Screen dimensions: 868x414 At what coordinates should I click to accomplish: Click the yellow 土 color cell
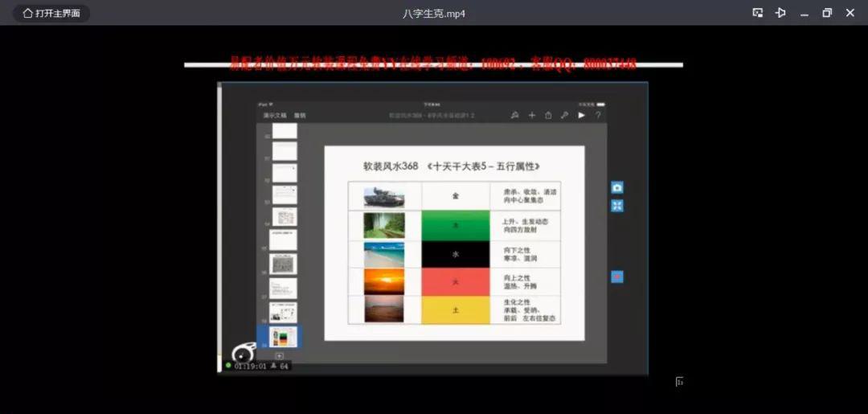coord(456,310)
